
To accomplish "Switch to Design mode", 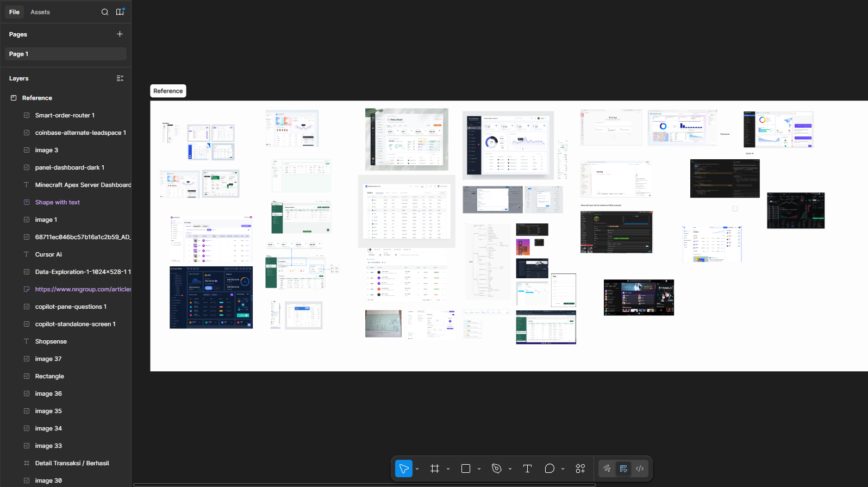I will (623, 469).
